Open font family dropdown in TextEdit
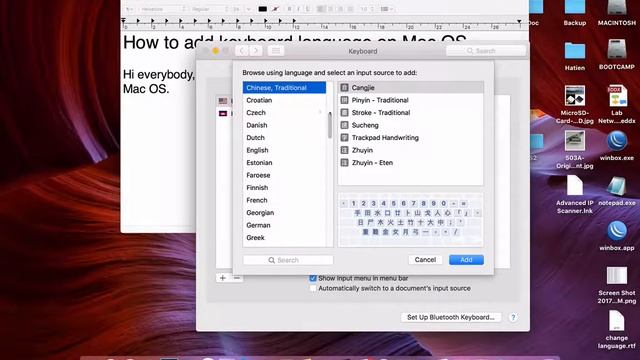 163,9
